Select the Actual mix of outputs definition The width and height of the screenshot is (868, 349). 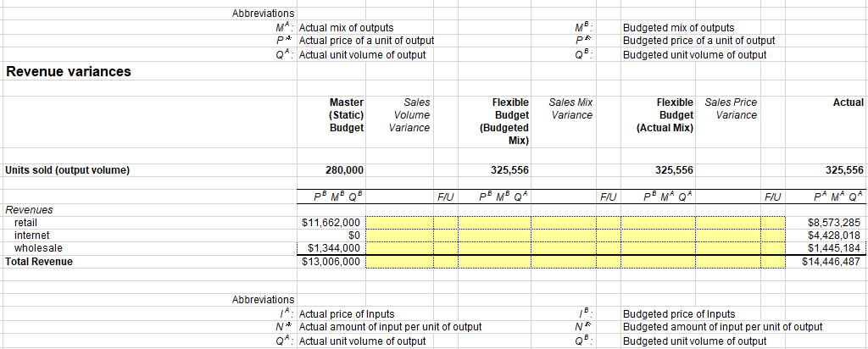(346, 28)
